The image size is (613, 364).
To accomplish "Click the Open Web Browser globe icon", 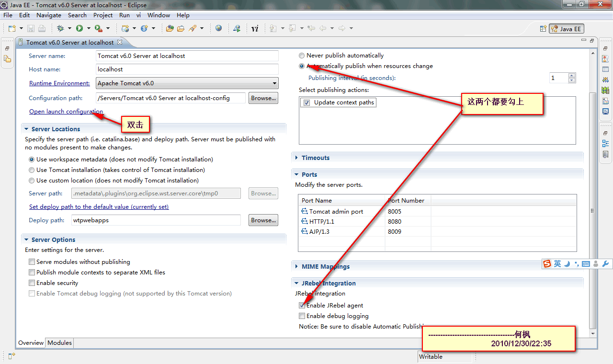I will pyautogui.click(x=219, y=29).
